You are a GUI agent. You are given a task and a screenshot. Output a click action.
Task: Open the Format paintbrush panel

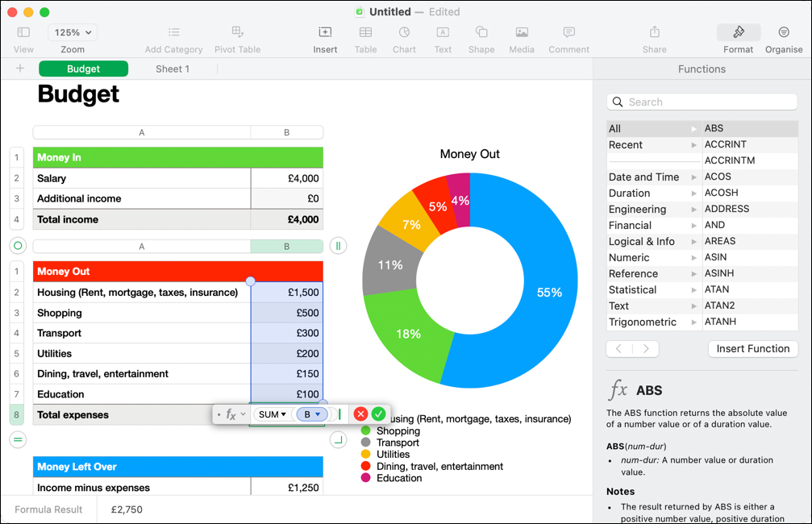pos(738,32)
